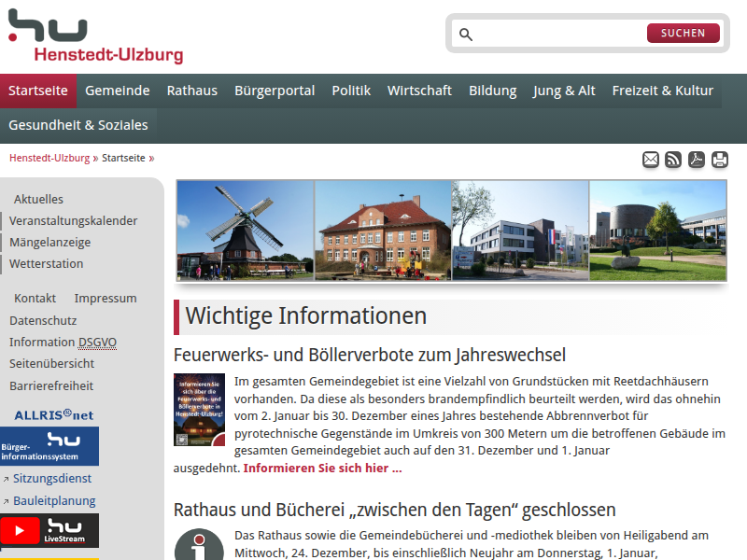
Task: Open the fireworks ban info thumbnail
Action: (199, 408)
